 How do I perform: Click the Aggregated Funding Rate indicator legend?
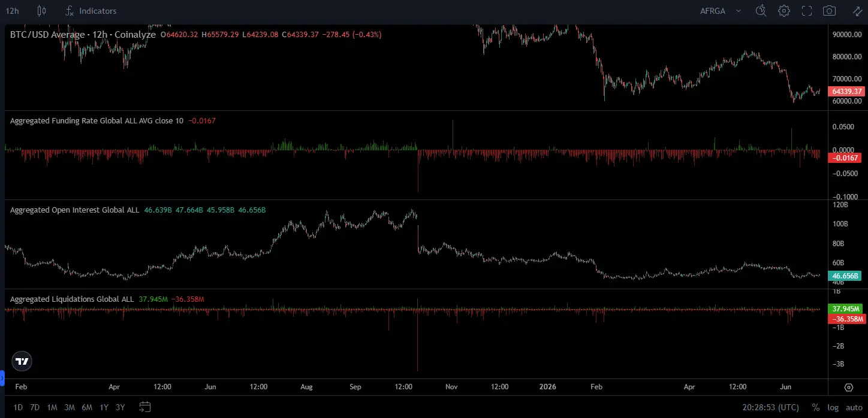[97, 120]
